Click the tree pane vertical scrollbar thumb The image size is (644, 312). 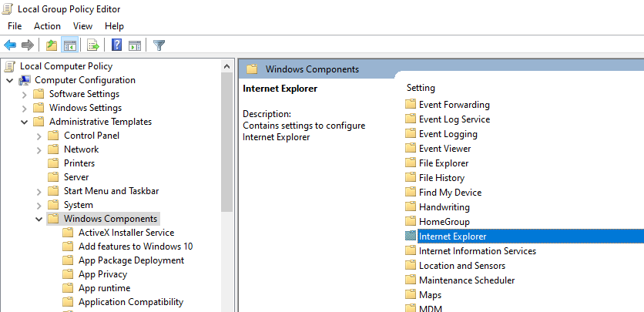226,143
